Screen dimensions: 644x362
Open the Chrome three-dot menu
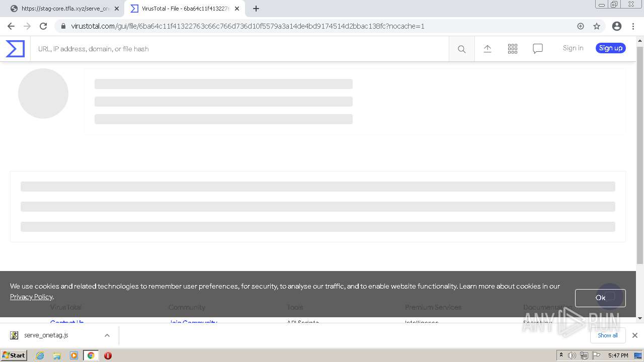pos(633,26)
